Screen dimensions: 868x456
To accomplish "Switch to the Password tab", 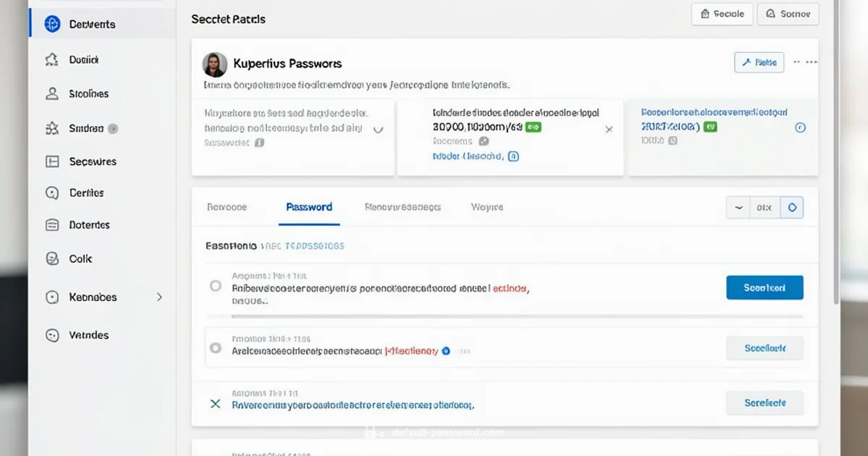I will (x=309, y=207).
